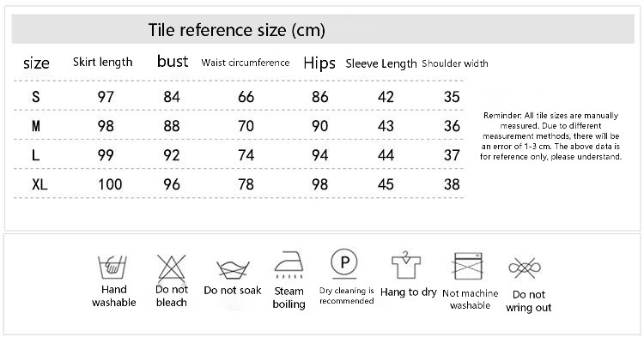Click the Waist circumference header
Image resolution: width=644 pixels, height=349 pixels.
coord(246,63)
